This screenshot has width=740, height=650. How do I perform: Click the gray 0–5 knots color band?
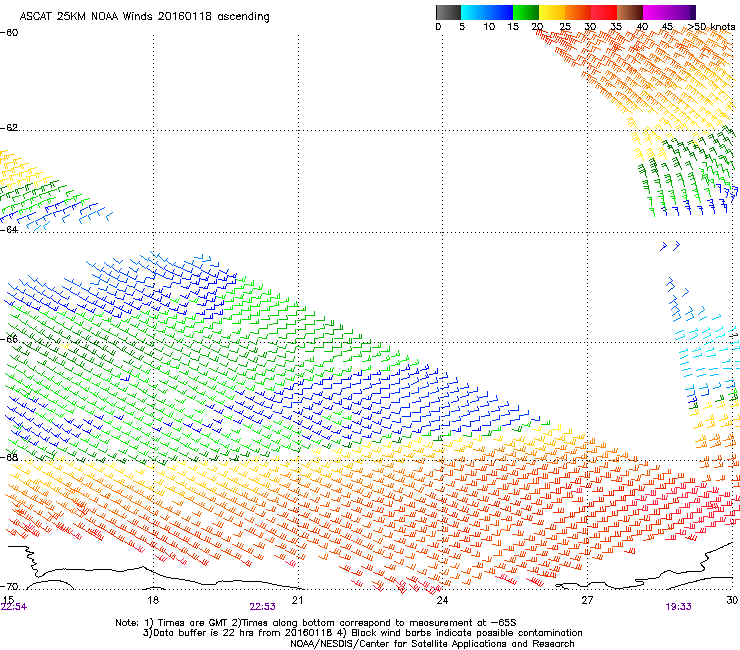click(x=448, y=12)
